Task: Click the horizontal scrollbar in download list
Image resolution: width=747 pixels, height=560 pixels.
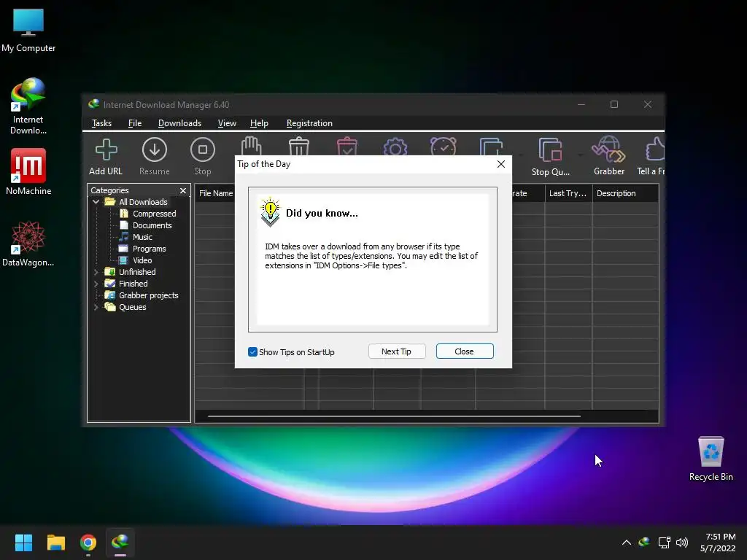Action: tap(394, 416)
